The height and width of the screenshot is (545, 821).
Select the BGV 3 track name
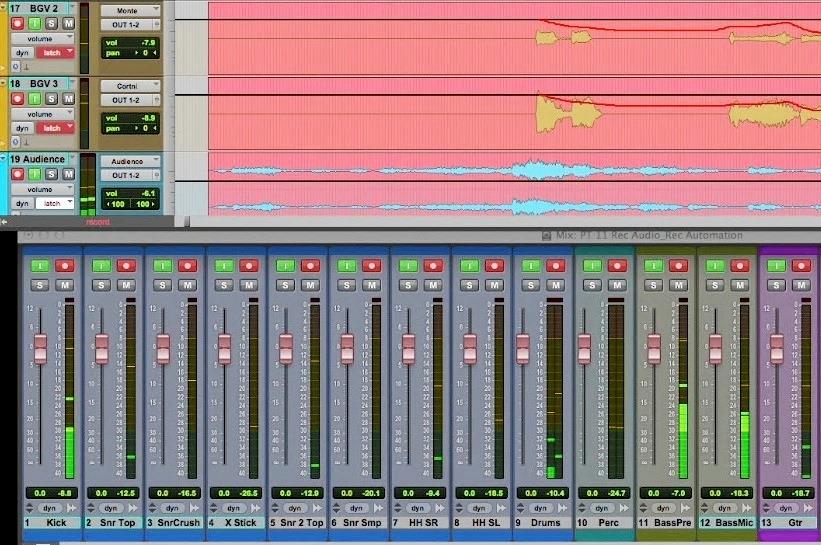coord(44,84)
